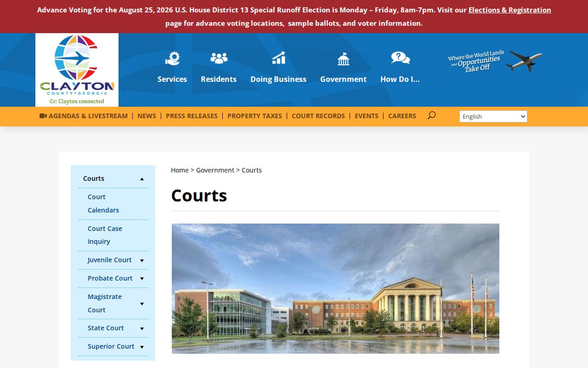Visit the Press Releases page
This screenshot has height=368, width=588.
tap(192, 116)
